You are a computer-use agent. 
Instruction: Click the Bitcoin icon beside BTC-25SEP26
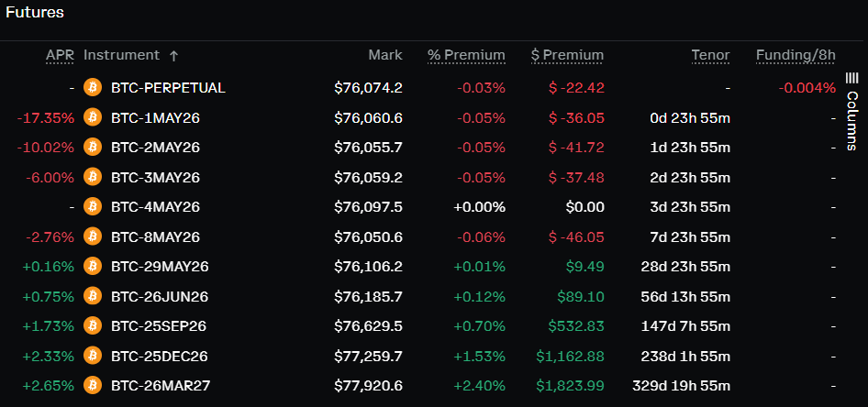[93, 326]
